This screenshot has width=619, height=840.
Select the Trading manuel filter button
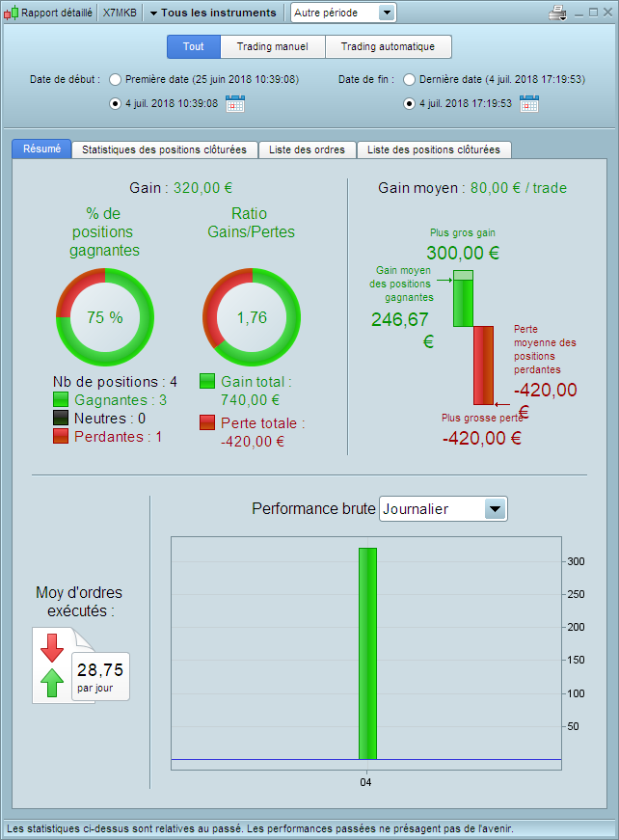[x=273, y=46]
